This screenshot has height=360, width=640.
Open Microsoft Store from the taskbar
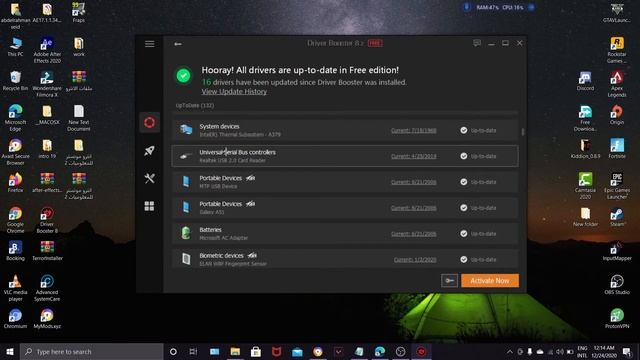(x=256, y=351)
